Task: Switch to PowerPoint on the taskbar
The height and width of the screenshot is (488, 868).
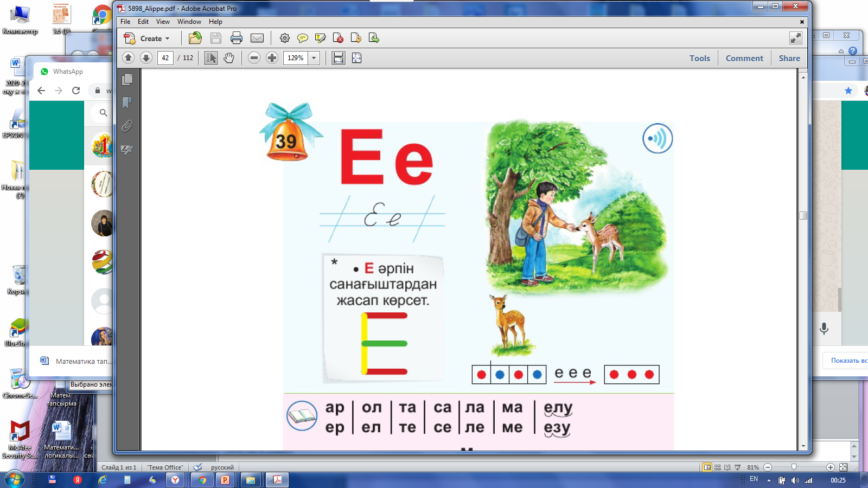Action: 225,480
